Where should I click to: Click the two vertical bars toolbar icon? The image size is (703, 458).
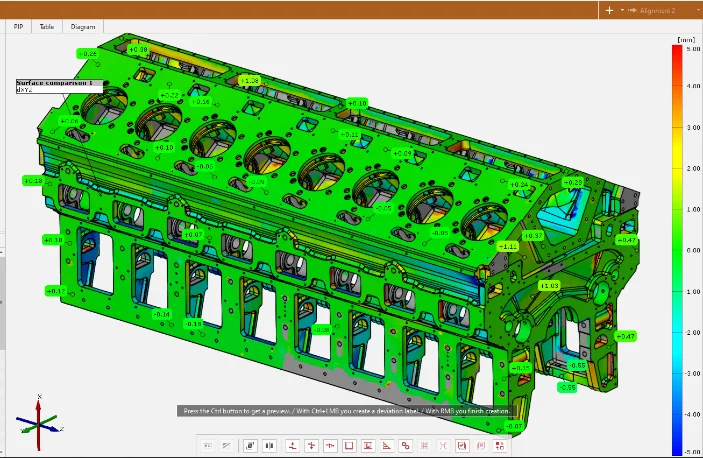coord(269,446)
